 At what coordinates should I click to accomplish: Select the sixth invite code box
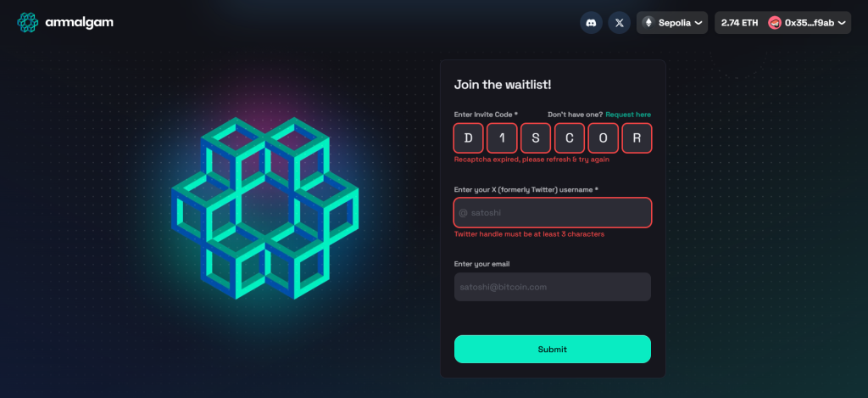pos(637,137)
